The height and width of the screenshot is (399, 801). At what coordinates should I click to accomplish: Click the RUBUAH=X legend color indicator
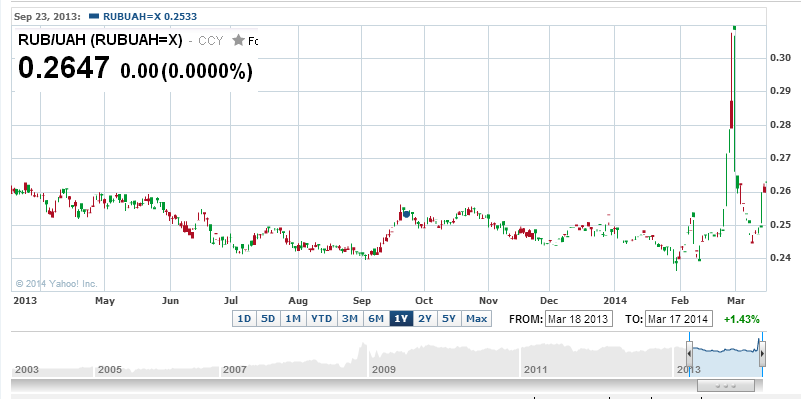[x=93, y=16]
